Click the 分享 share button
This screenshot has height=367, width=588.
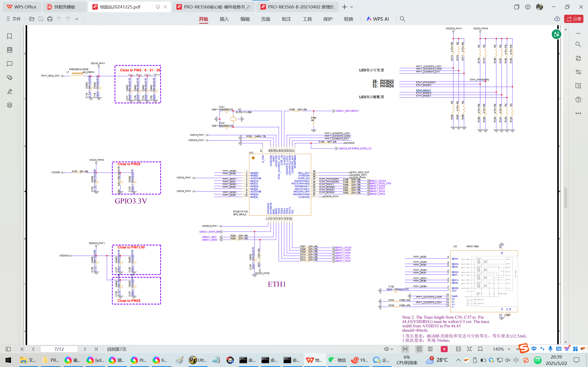[x=574, y=19]
